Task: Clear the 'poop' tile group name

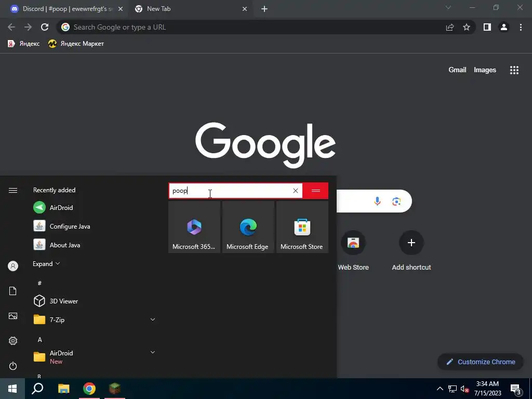Action: (x=295, y=191)
